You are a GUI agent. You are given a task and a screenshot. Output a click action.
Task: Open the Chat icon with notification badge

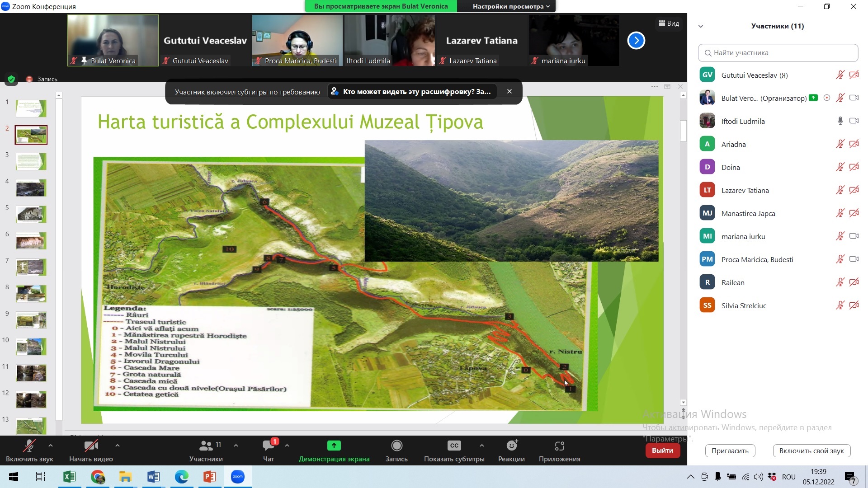[269, 446]
